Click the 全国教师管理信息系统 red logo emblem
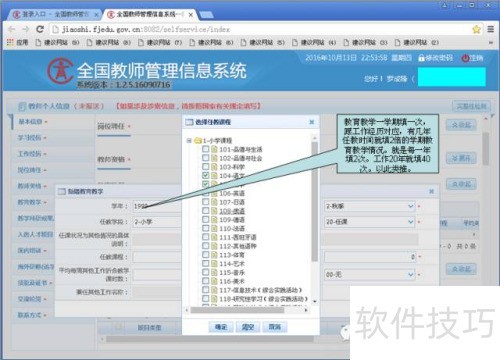The width and height of the screenshot is (500, 360). [x=60, y=71]
